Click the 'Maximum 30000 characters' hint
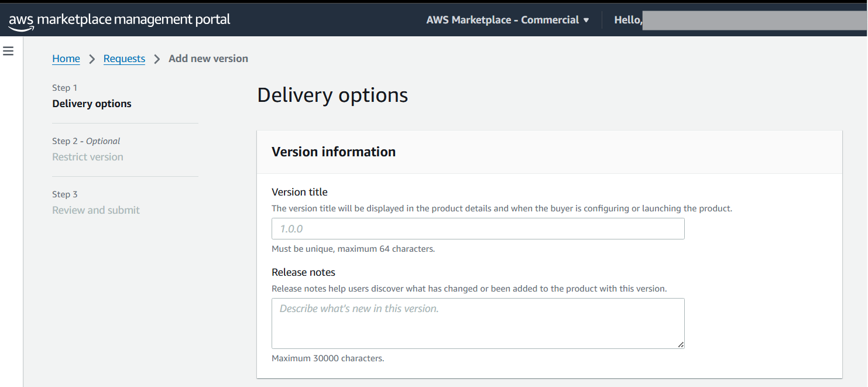868x387 pixels. [x=328, y=358]
